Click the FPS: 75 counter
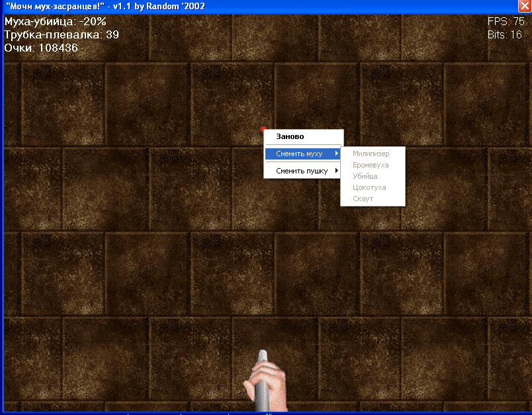 (x=506, y=21)
